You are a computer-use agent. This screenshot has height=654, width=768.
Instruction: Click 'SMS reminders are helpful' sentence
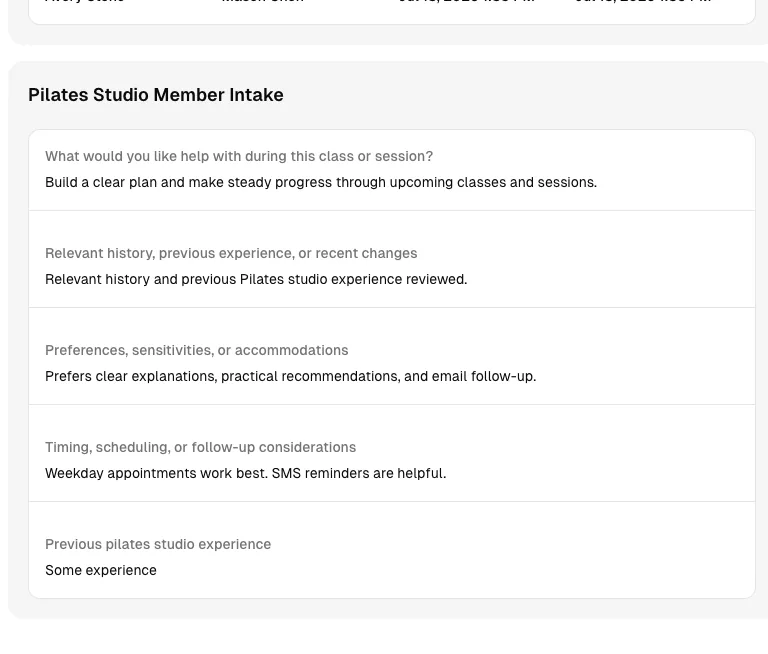pyautogui.click(x=359, y=473)
